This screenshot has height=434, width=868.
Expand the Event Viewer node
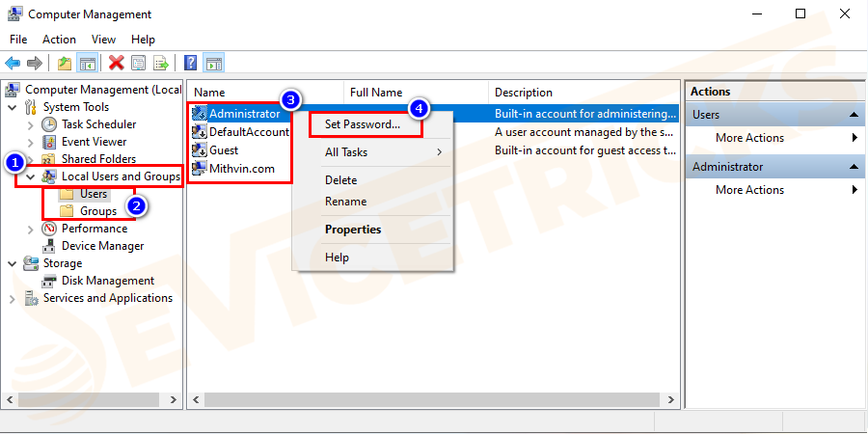pos(31,143)
